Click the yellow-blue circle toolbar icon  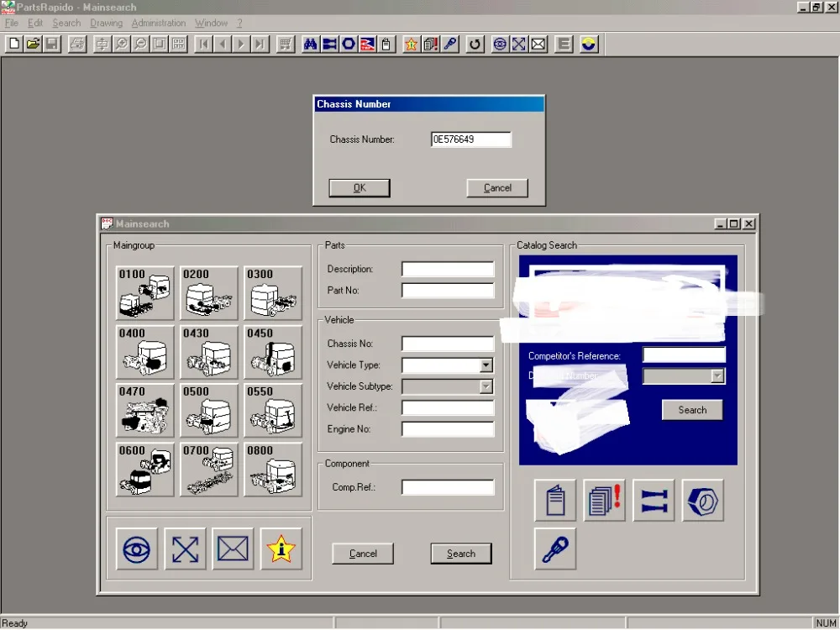click(x=589, y=44)
